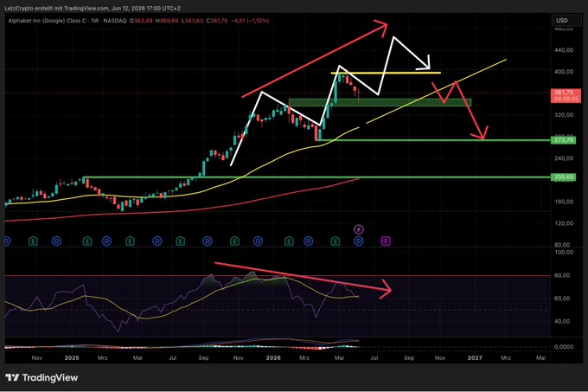Viewport: 588px width, 392px height.
Task: Click the TradingView logo
Action: 42,377
